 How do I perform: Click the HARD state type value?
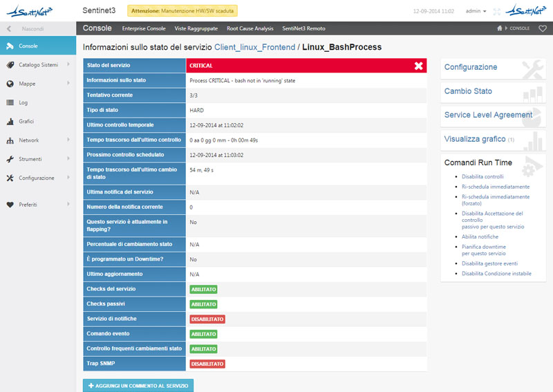coord(196,111)
